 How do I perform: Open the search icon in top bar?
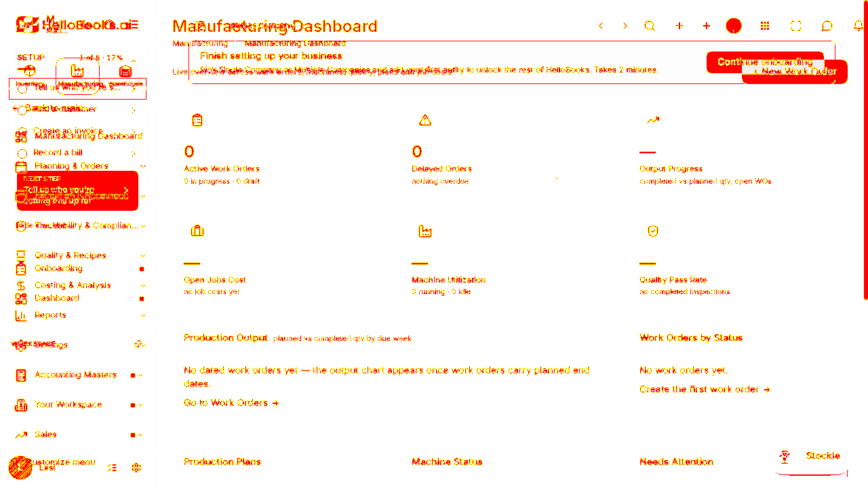point(650,26)
